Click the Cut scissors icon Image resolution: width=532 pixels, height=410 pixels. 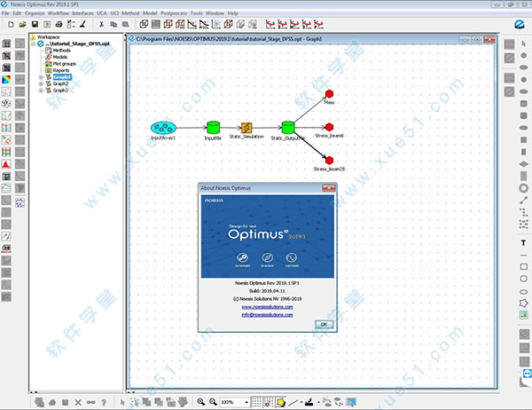coord(102,24)
